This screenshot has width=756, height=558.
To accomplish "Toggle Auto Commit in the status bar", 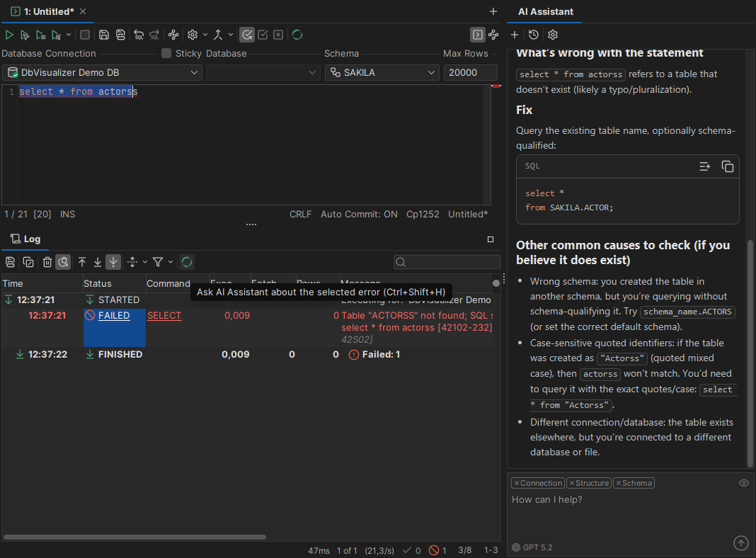I will [359, 214].
